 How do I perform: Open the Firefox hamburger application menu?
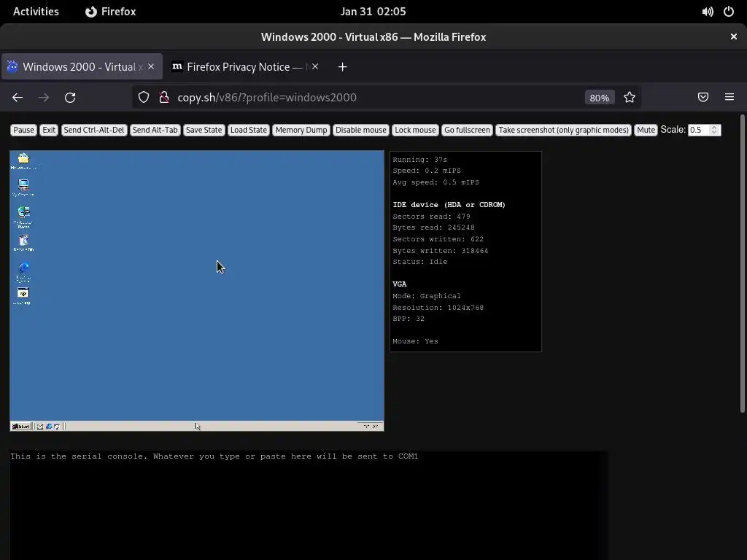pyautogui.click(x=729, y=97)
